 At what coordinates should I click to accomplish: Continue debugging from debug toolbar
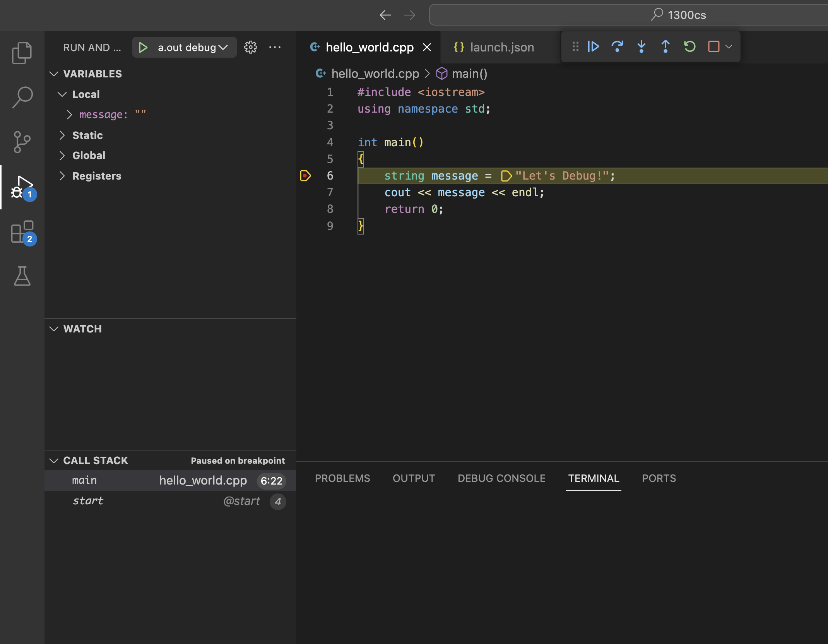[593, 47]
